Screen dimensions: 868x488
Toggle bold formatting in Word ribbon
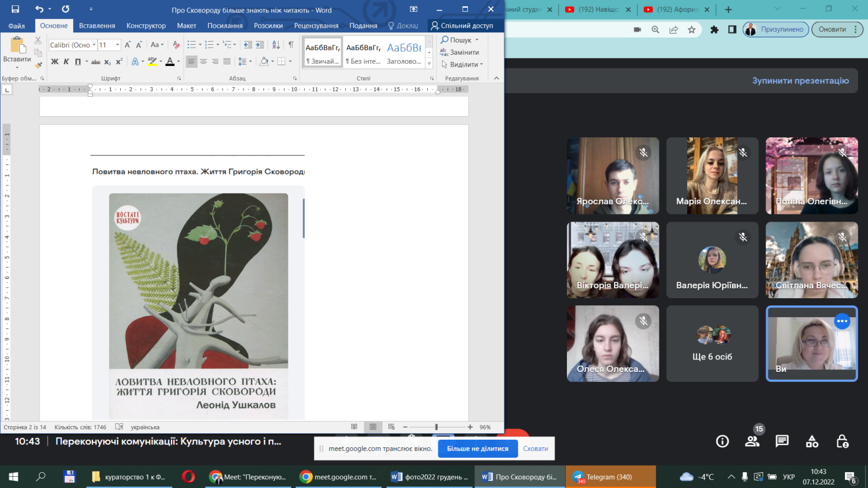coord(54,62)
